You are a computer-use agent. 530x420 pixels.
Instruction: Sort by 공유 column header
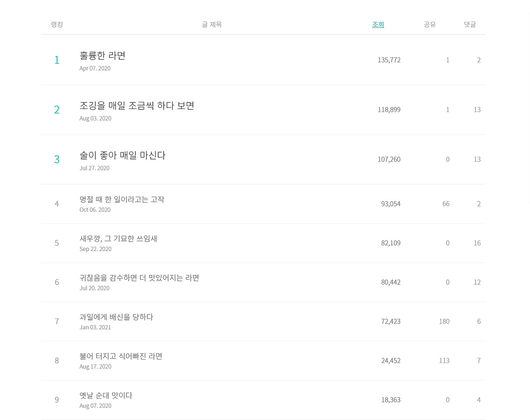(430, 24)
